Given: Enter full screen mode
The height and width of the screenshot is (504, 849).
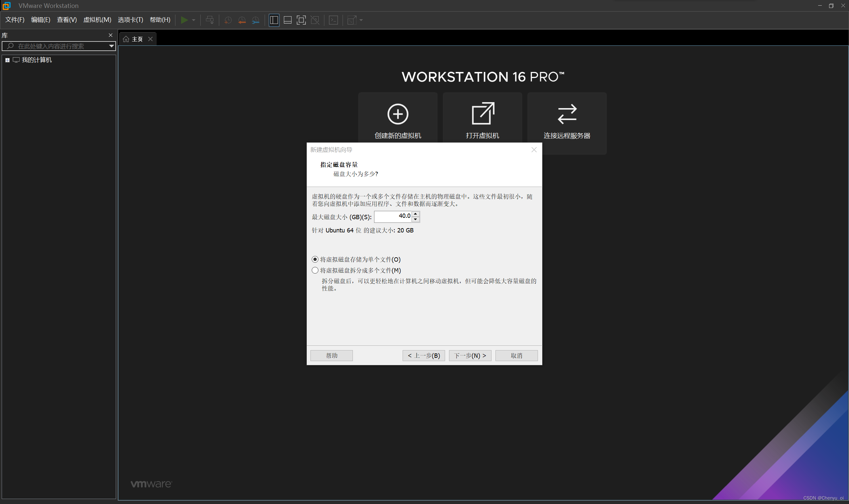Looking at the screenshot, I should pyautogui.click(x=301, y=20).
